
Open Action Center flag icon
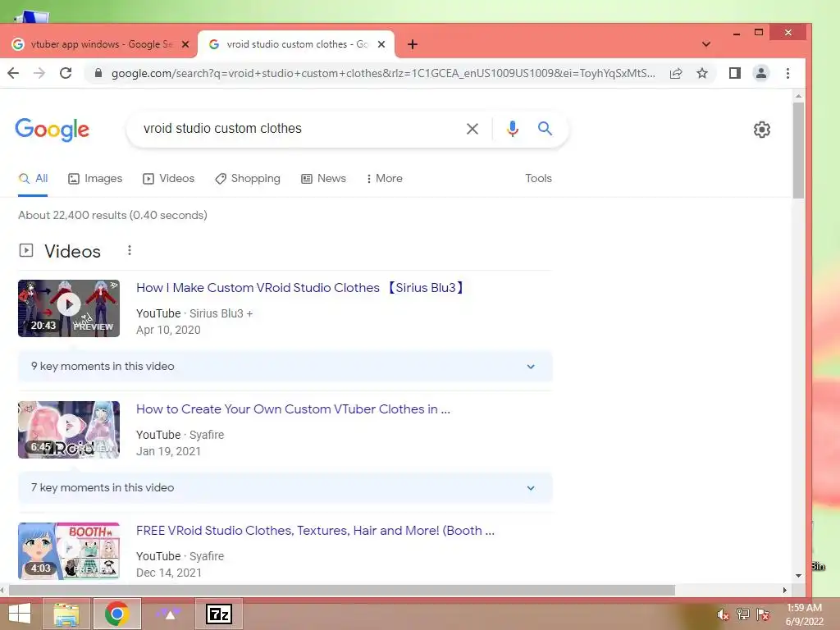tap(763, 614)
